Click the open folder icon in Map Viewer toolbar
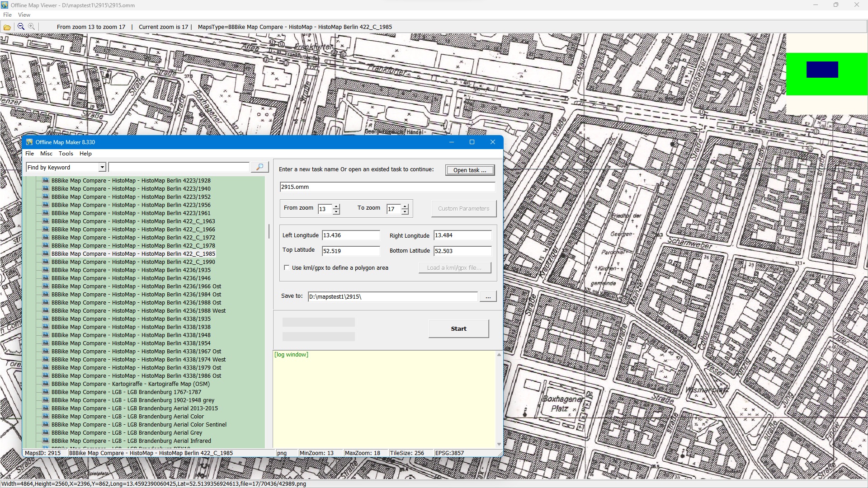The width and height of the screenshot is (868, 488). (x=7, y=27)
